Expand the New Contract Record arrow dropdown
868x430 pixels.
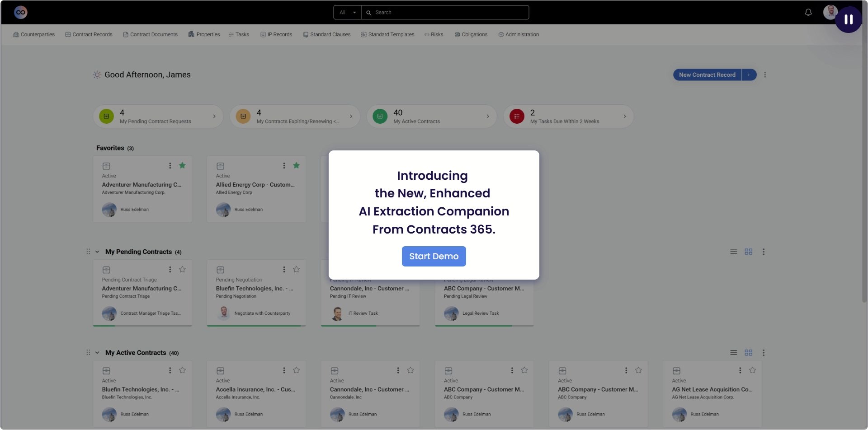click(x=749, y=75)
